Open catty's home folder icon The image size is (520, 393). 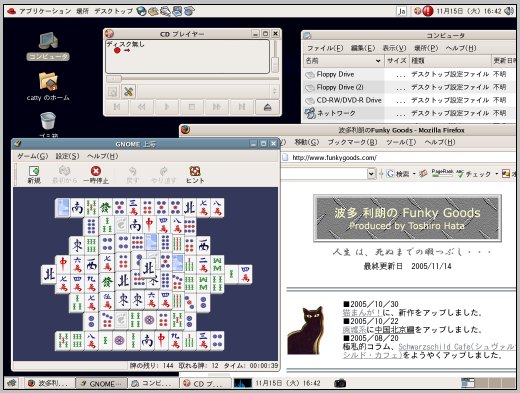tap(48, 81)
